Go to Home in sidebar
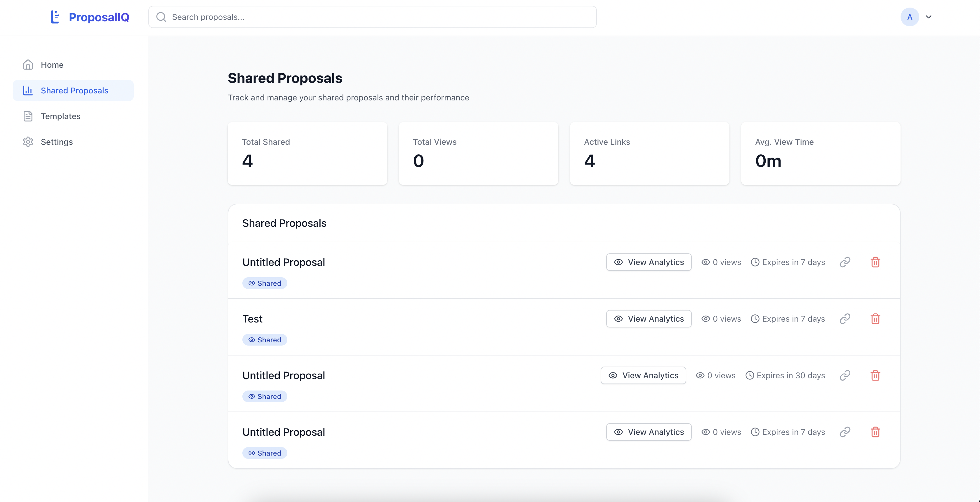The image size is (980, 502). [x=52, y=65]
